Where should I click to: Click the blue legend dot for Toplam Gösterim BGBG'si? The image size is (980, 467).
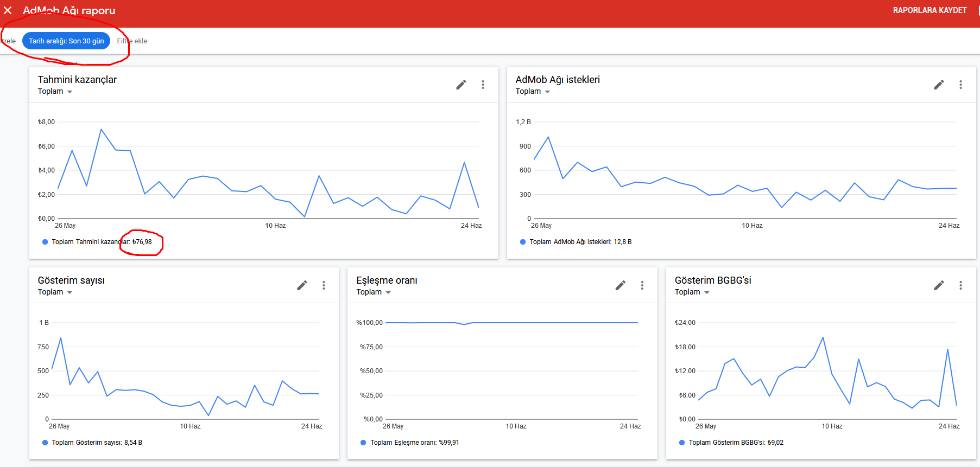(682, 443)
